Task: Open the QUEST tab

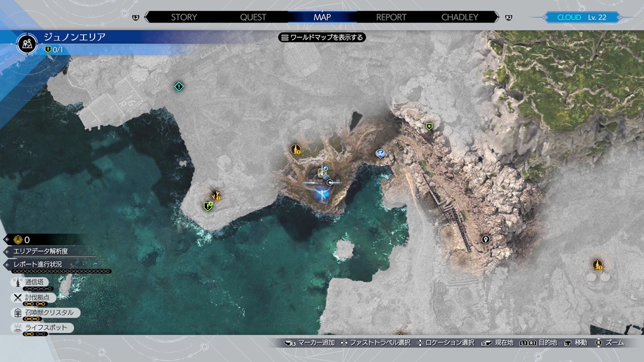Action: [253, 17]
